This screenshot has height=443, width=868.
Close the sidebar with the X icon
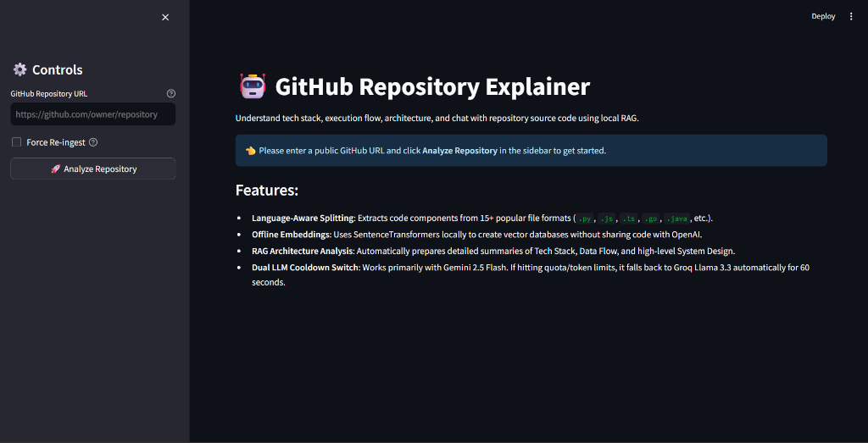(165, 17)
